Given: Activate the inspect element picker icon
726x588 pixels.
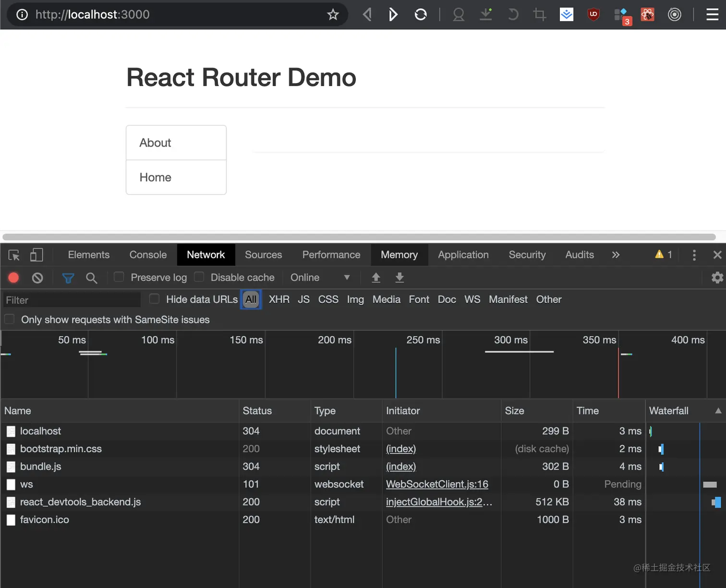Looking at the screenshot, I should click(14, 255).
